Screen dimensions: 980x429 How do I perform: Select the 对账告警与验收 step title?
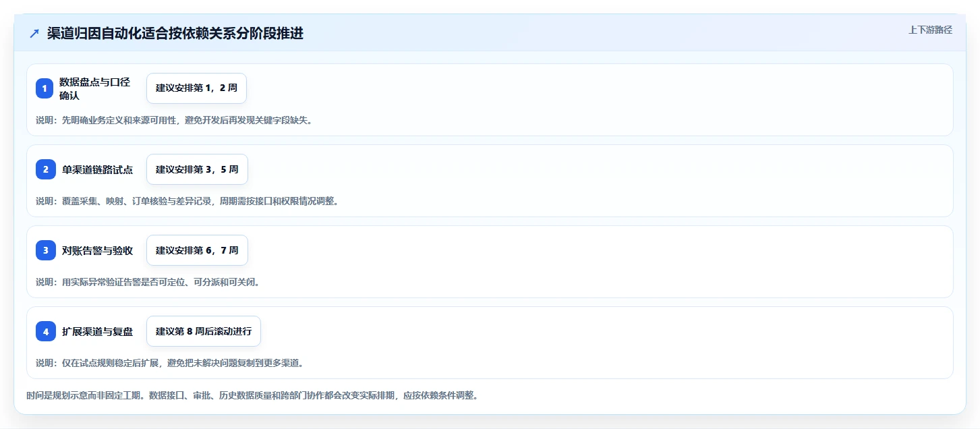97,250
